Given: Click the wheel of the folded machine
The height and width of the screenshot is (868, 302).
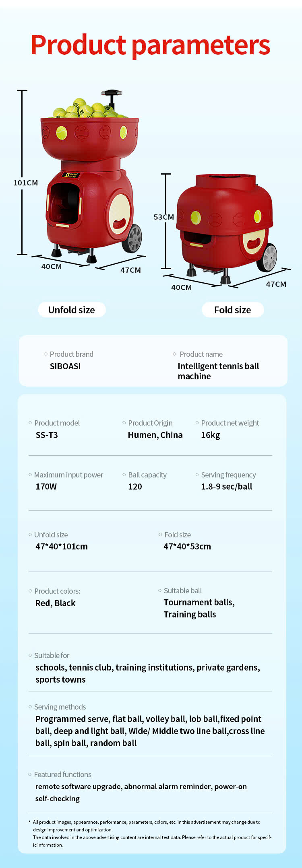Looking at the screenshot, I should [x=267, y=257].
